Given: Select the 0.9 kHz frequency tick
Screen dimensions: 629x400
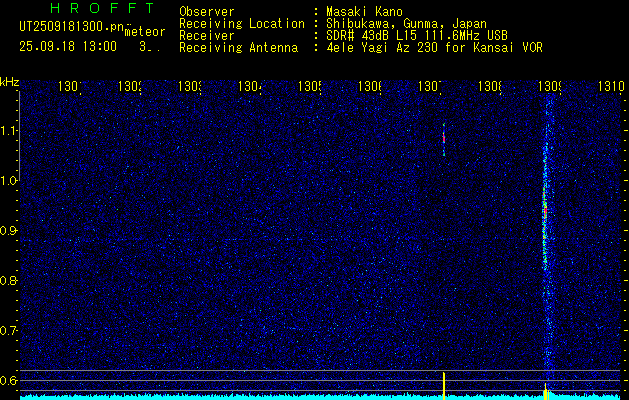Looking at the screenshot, I should tap(9, 231).
